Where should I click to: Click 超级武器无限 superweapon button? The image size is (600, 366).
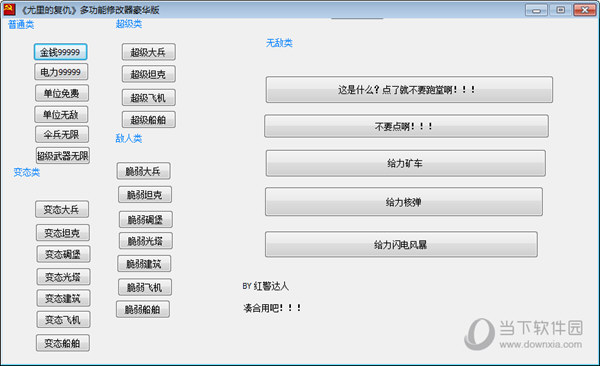click(x=63, y=155)
